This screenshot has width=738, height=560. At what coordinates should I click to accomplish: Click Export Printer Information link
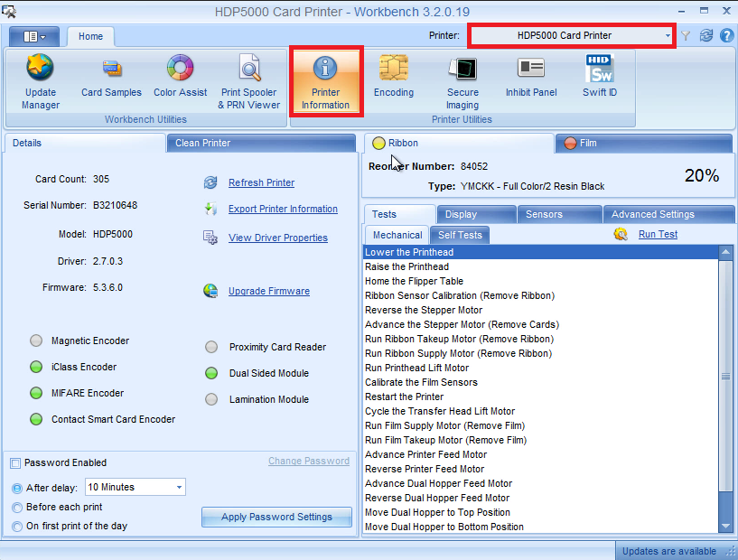(x=283, y=209)
